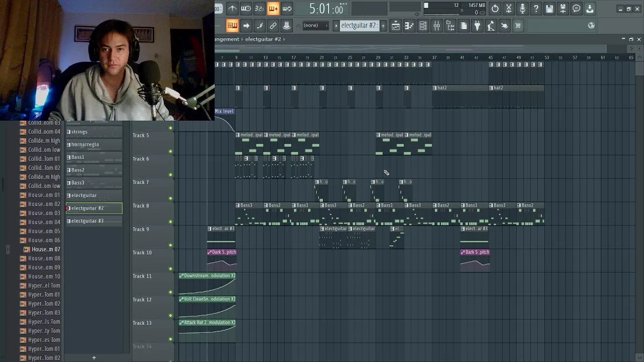The image size is (644, 362).
Task: Click the scissors tool icon in top toolbar
Action: coord(509,9)
